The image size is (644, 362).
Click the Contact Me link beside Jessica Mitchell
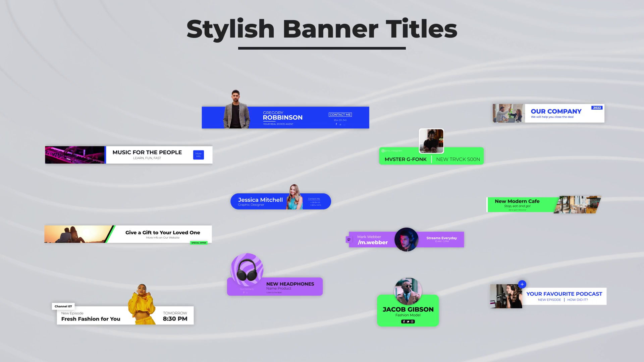pyautogui.click(x=314, y=199)
